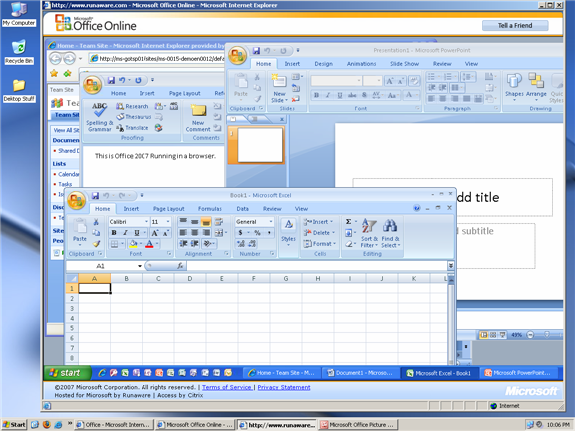Viewport: 575px width, 431px height.
Task: Open Find & Select binoculars in Excel
Action: pos(390,233)
